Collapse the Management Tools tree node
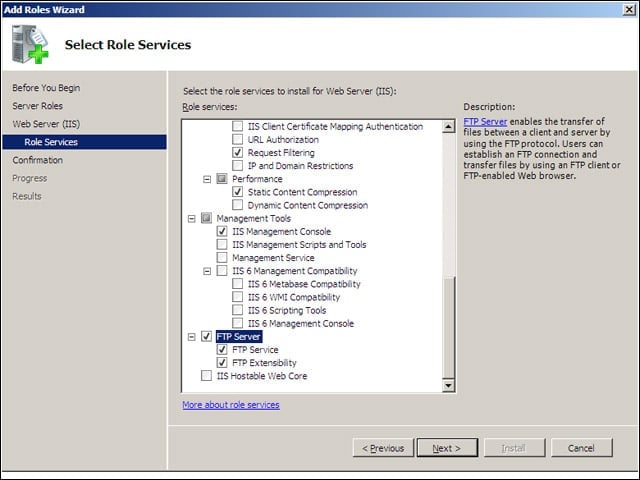The height and width of the screenshot is (480, 640). click(x=191, y=218)
